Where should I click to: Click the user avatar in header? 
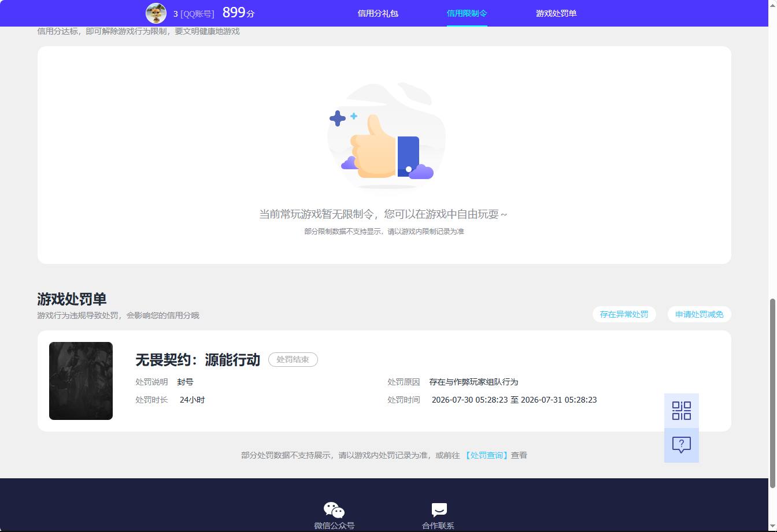(x=156, y=13)
